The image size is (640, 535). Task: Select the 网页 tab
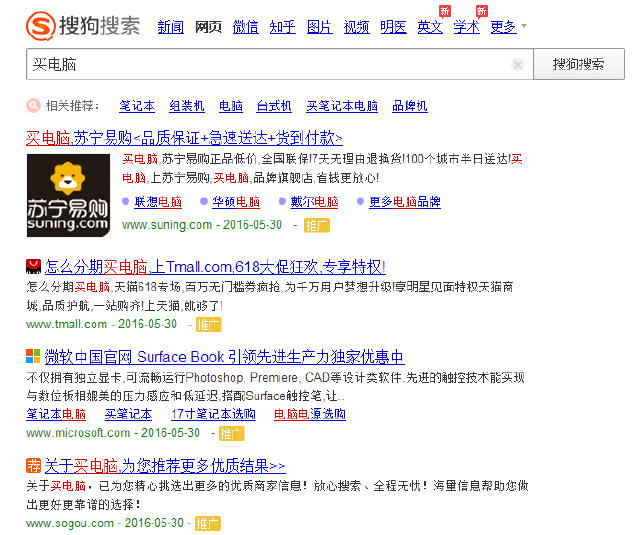click(208, 27)
